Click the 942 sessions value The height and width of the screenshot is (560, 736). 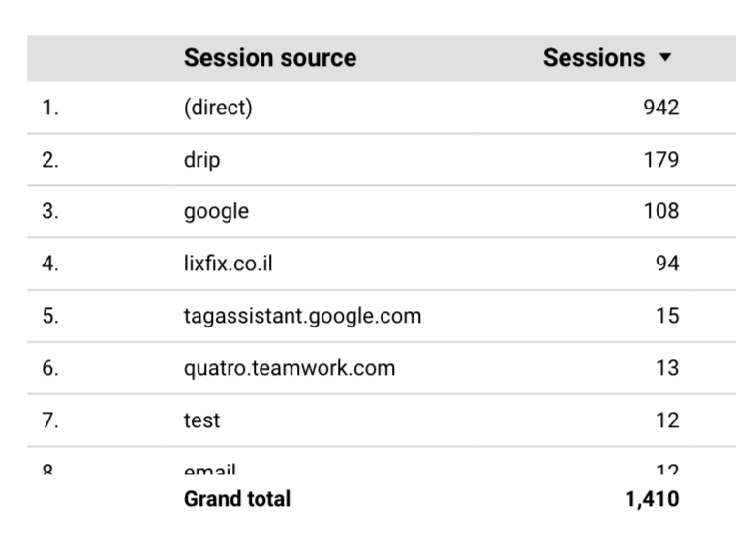[661, 108]
